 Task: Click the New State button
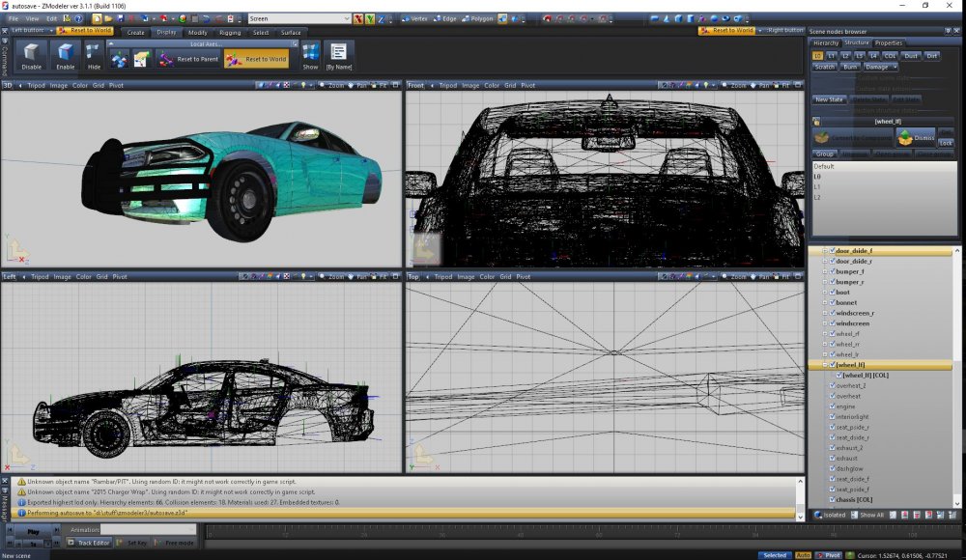coord(830,99)
